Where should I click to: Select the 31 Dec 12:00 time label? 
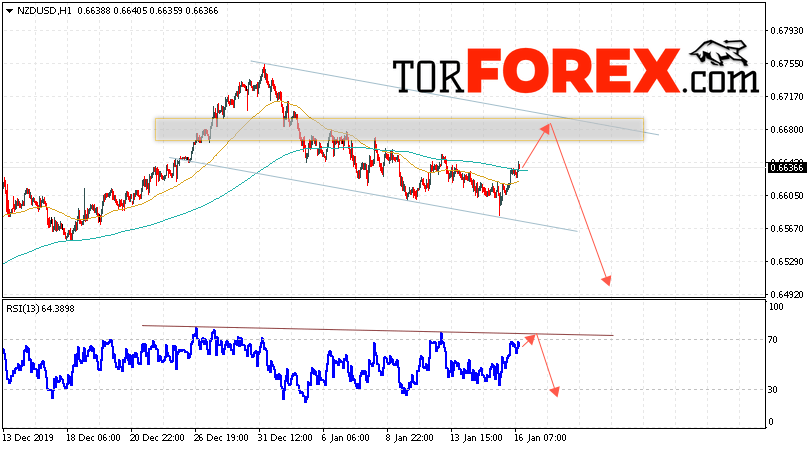click(286, 438)
